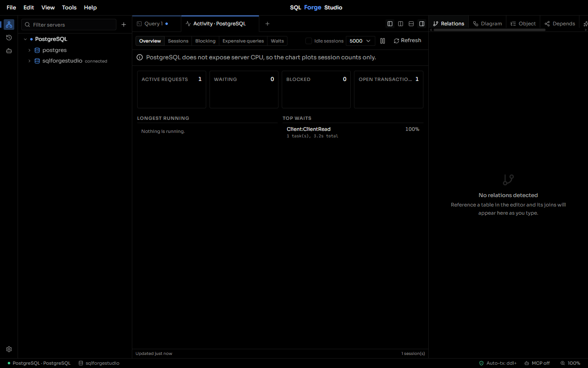Switch to horizontal split layout icon
The height and width of the screenshot is (368, 588).
click(411, 24)
